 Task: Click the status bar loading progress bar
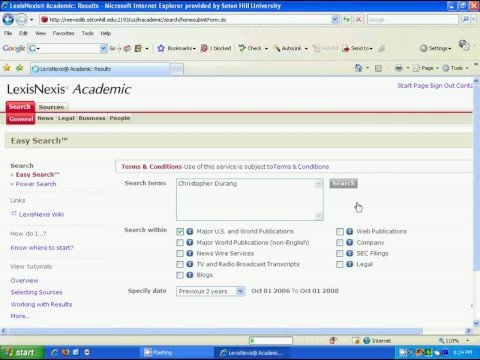click(271, 340)
